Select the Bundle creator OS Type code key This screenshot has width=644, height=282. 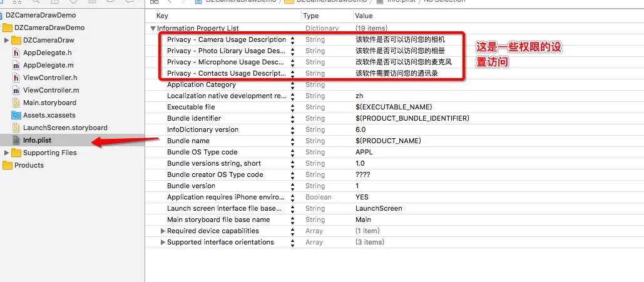(x=215, y=174)
